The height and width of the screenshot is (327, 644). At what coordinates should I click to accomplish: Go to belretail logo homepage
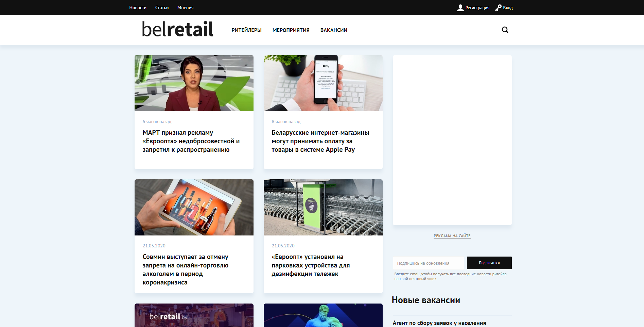pyautogui.click(x=178, y=29)
